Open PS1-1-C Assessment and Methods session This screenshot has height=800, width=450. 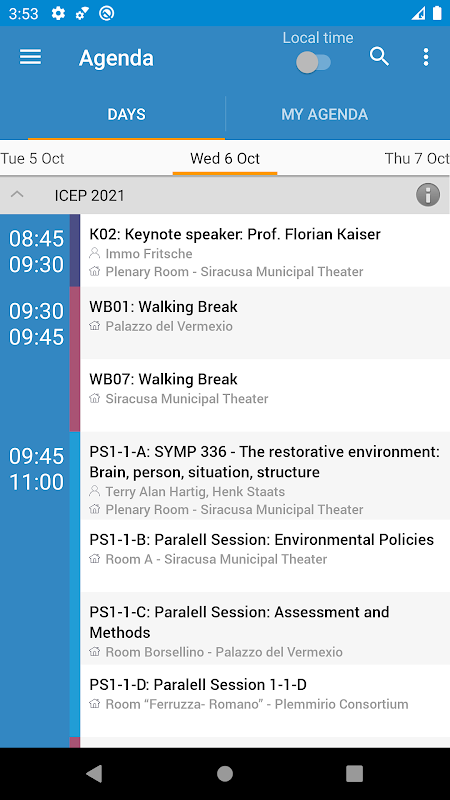pos(265,629)
